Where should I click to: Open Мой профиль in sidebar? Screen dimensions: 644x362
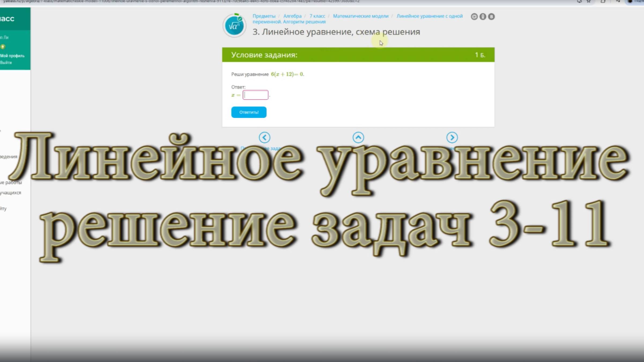tap(12, 56)
